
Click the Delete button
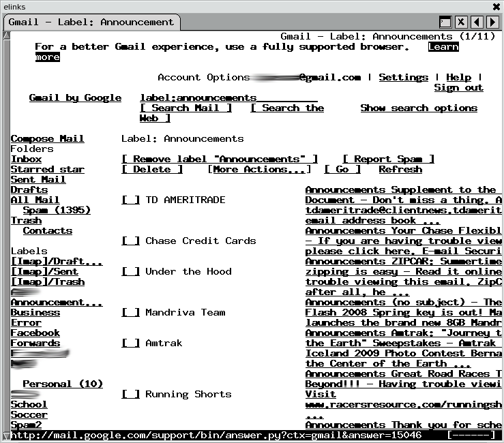click(152, 169)
